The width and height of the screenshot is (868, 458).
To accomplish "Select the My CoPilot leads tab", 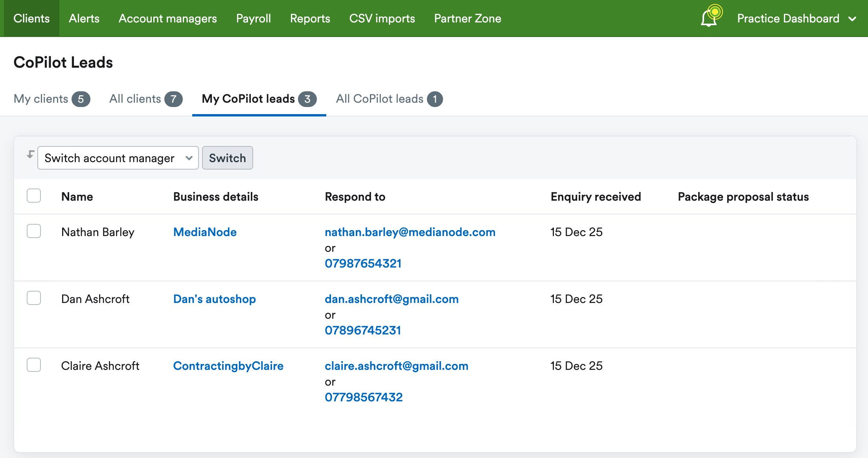I will pos(259,99).
